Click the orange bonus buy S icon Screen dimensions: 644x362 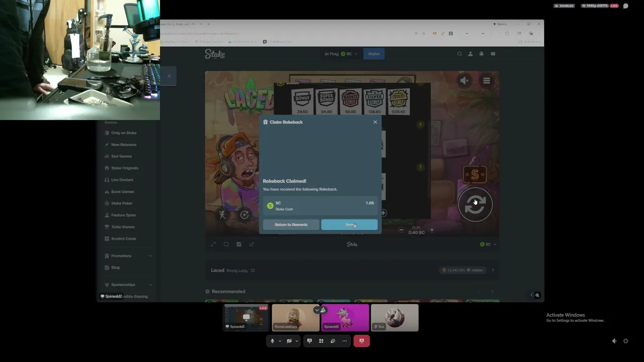coord(475,175)
